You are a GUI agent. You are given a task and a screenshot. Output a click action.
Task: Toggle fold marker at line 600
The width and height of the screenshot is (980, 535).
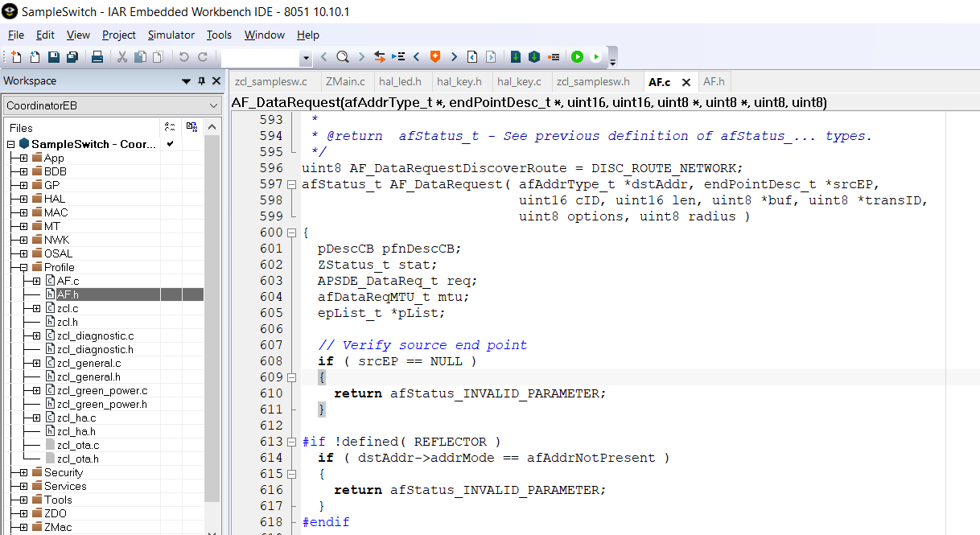click(x=291, y=233)
